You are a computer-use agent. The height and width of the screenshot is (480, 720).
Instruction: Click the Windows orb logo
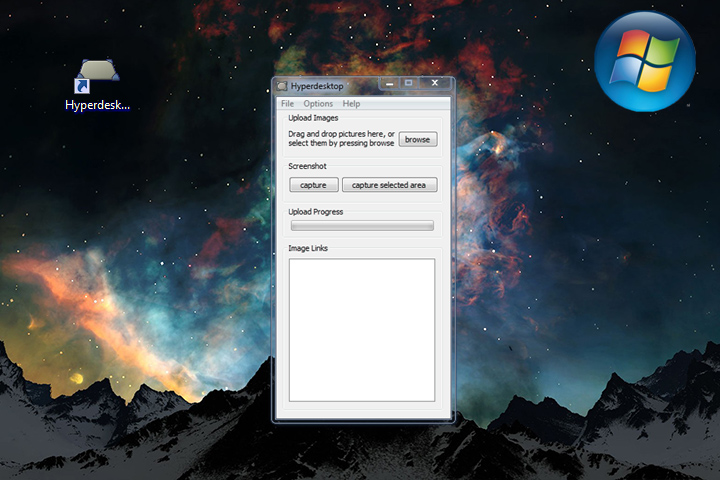[645, 62]
